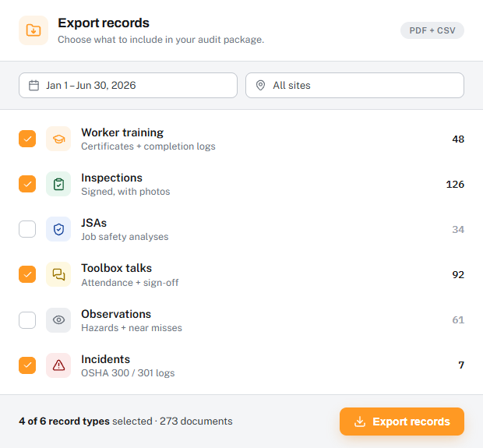Click the Inspections clipboard icon
This screenshot has width=483, height=448.
click(x=58, y=184)
